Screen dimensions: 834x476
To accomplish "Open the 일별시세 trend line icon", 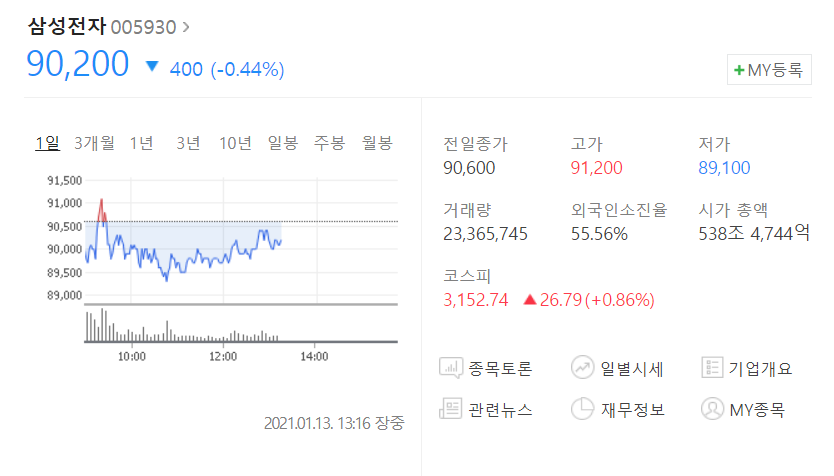I will point(582,367).
